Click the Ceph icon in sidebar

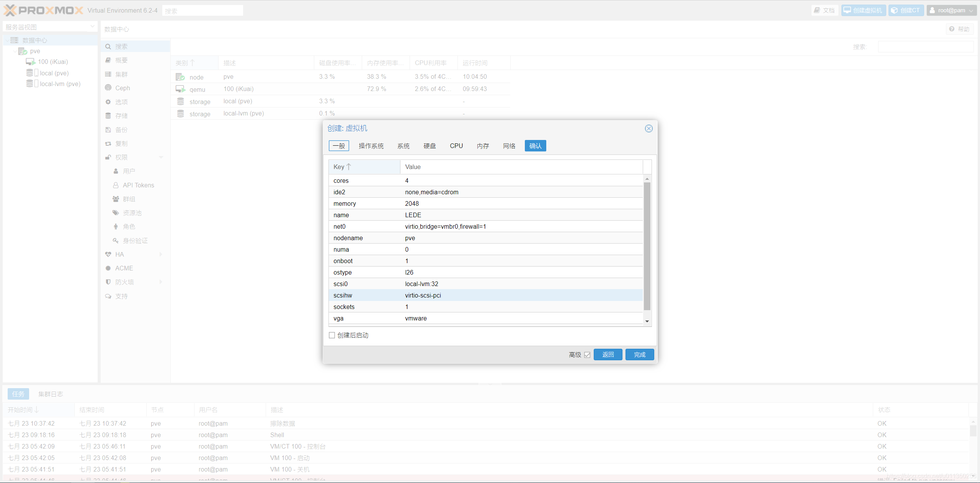108,88
